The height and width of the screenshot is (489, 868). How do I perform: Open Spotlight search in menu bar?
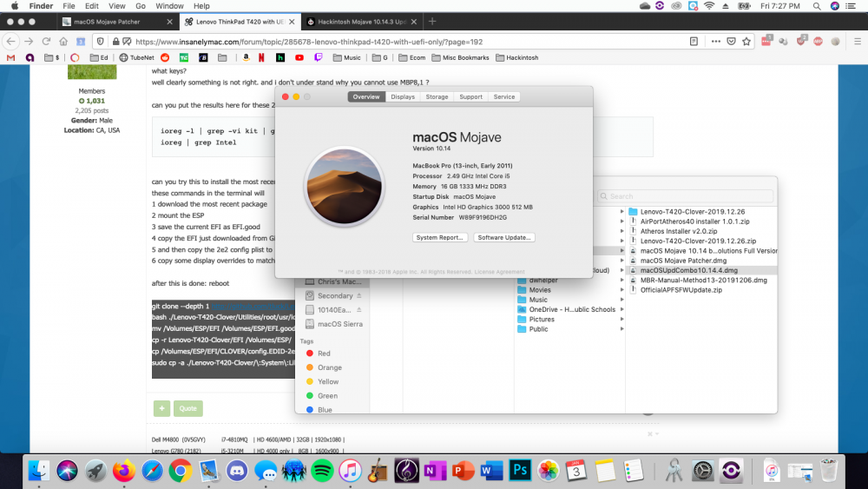[817, 6]
